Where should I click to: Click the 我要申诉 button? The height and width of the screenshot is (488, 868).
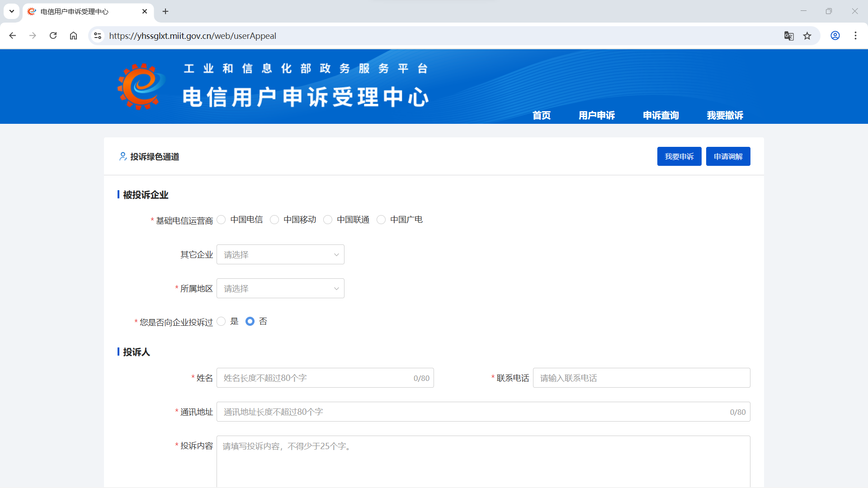pyautogui.click(x=679, y=156)
